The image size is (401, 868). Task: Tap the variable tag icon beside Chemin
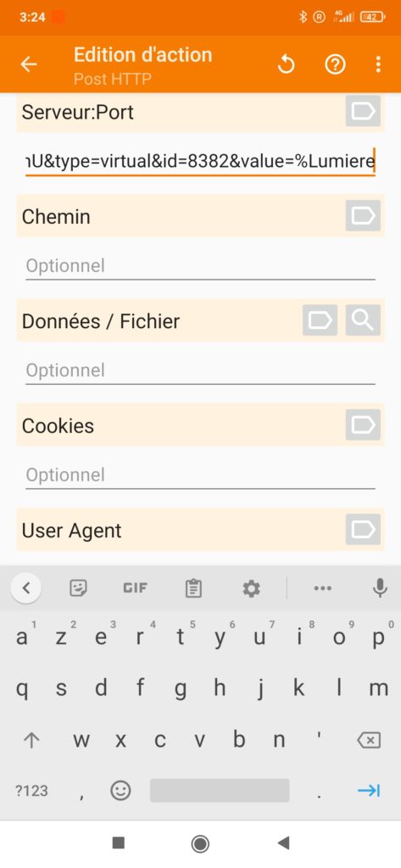point(364,216)
